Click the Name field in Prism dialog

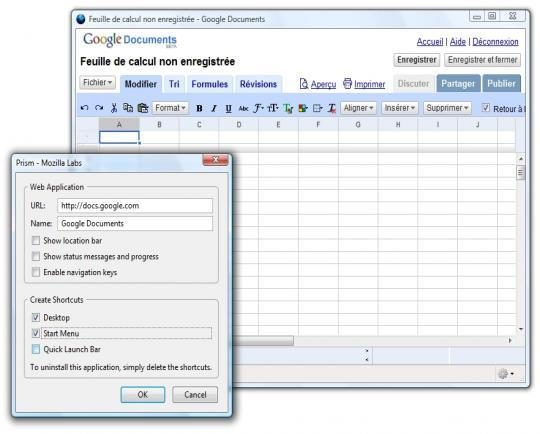[x=135, y=224]
